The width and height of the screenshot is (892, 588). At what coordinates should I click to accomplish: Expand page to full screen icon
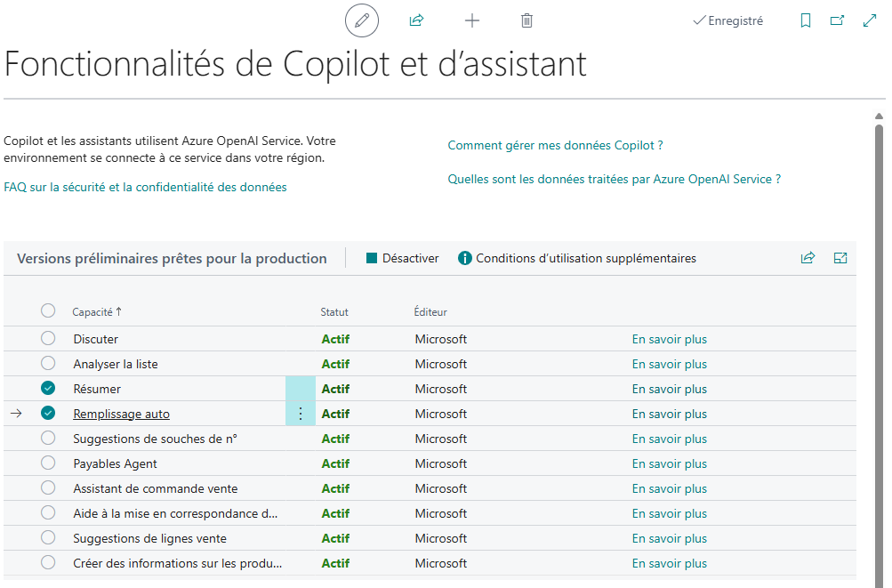click(x=870, y=20)
